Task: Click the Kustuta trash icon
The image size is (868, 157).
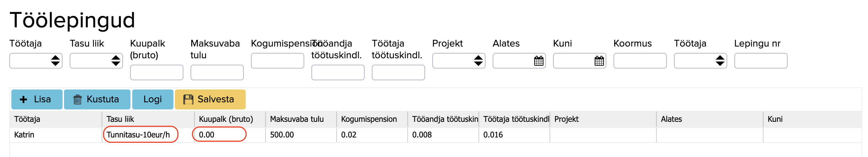Action: (77, 99)
